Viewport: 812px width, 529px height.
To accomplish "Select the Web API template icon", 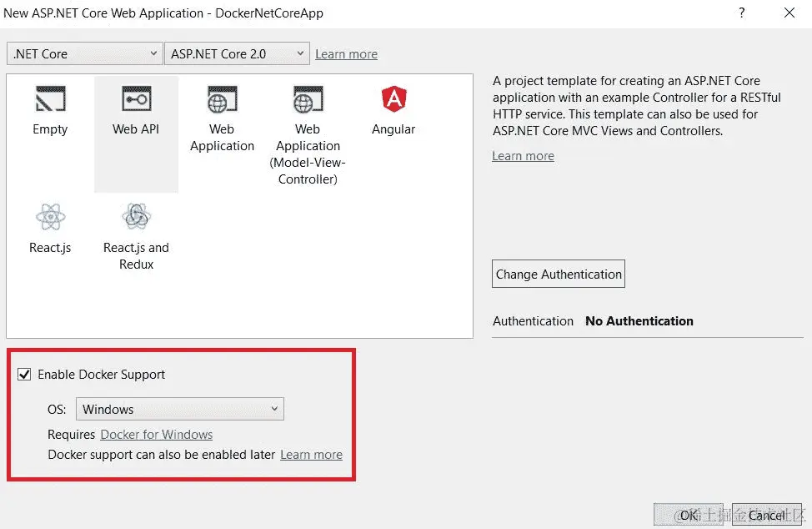I will [136, 98].
